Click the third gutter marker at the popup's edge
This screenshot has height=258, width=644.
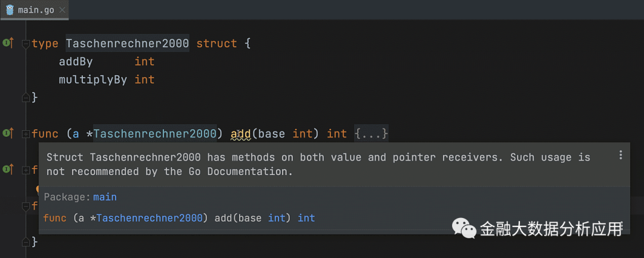point(8,170)
